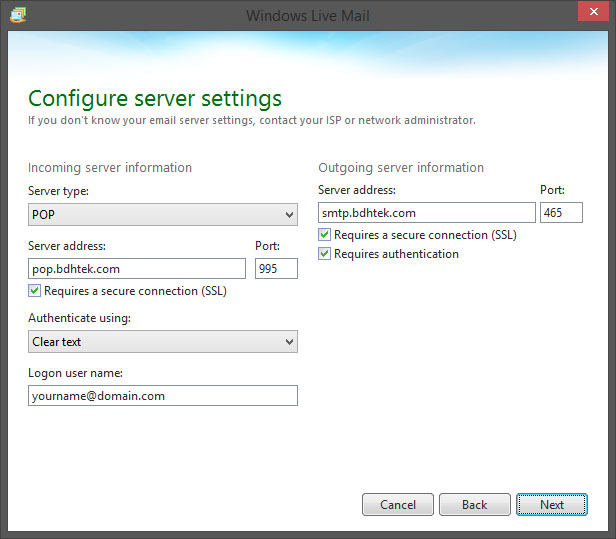Focus the Logon user name field

(163, 396)
